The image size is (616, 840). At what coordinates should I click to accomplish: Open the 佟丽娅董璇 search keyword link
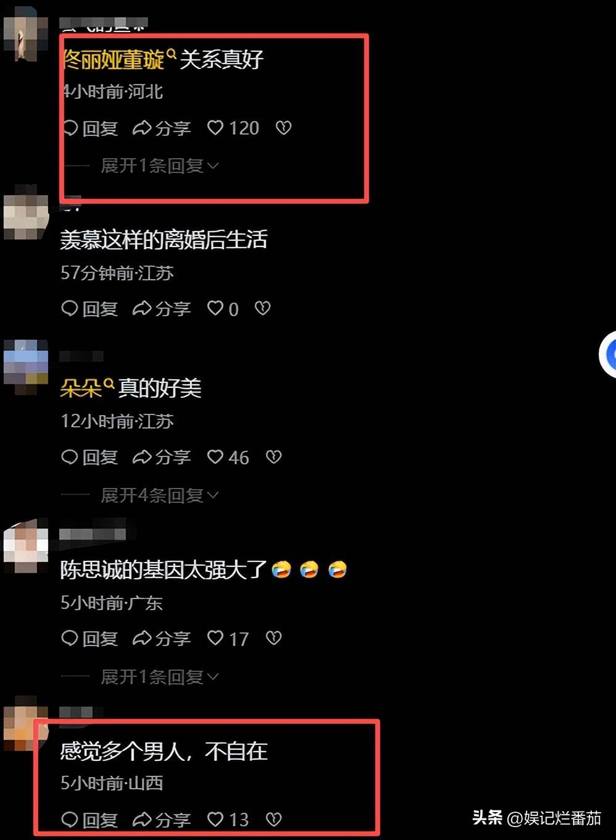pyautogui.click(x=119, y=60)
